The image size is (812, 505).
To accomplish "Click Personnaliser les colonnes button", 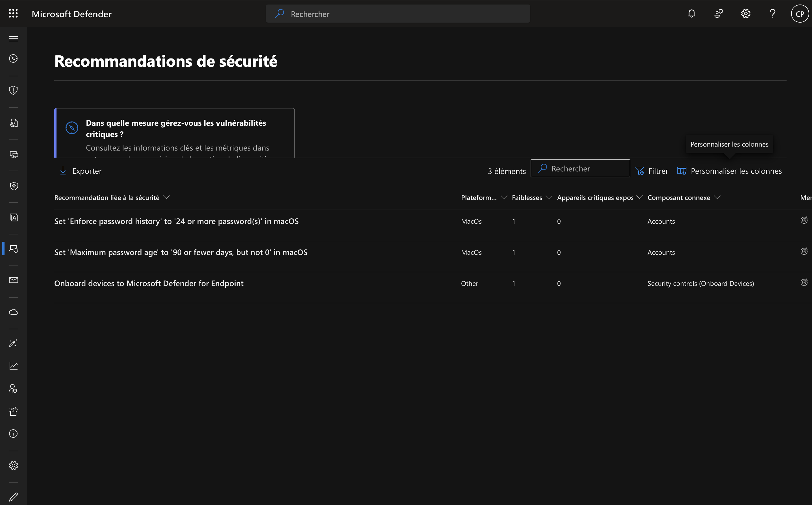I will (729, 171).
